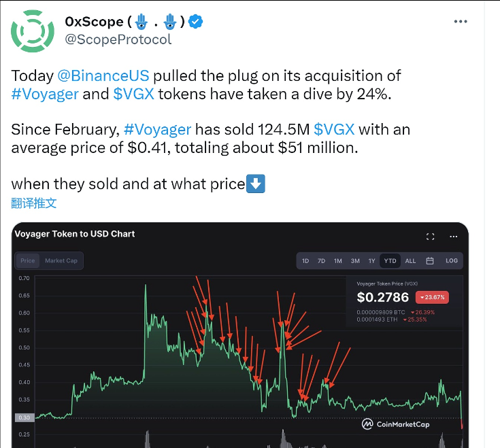Image resolution: width=500 pixels, height=448 pixels.
Task: Open the @BinanceUS mention link
Action: (x=104, y=75)
